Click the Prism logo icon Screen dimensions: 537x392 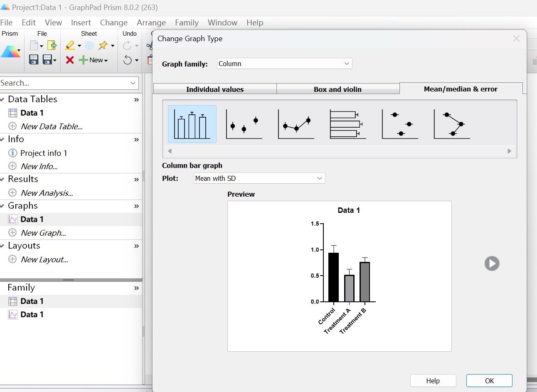tap(10, 52)
